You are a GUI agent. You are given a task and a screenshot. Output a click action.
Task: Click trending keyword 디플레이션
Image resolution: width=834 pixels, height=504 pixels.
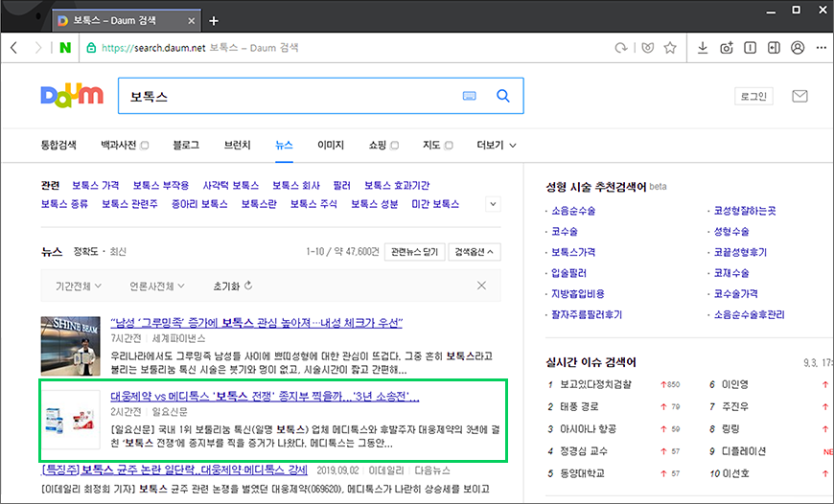[x=744, y=451]
